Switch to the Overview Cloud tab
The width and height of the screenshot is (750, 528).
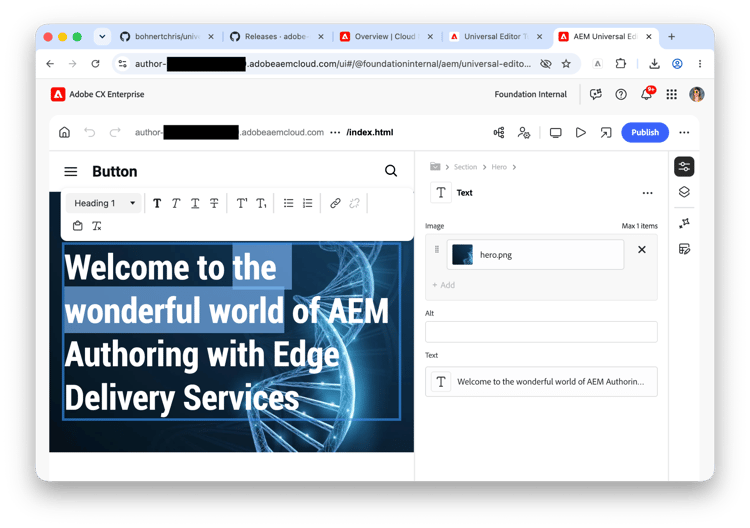pos(386,36)
